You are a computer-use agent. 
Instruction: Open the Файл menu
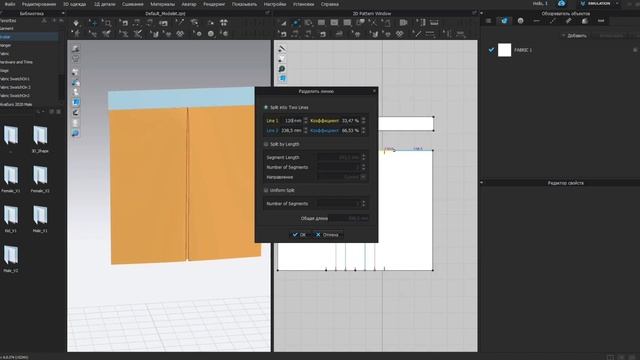point(9,4)
